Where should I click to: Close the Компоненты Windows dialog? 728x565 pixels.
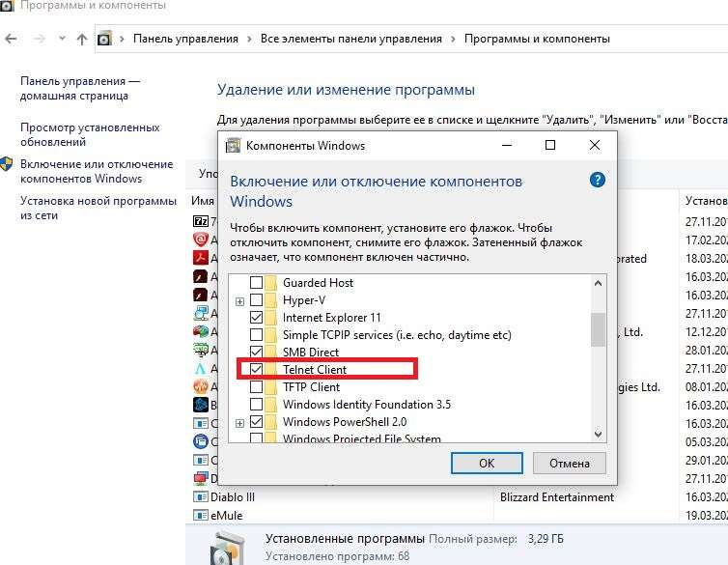pyautogui.click(x=595, y=145)
